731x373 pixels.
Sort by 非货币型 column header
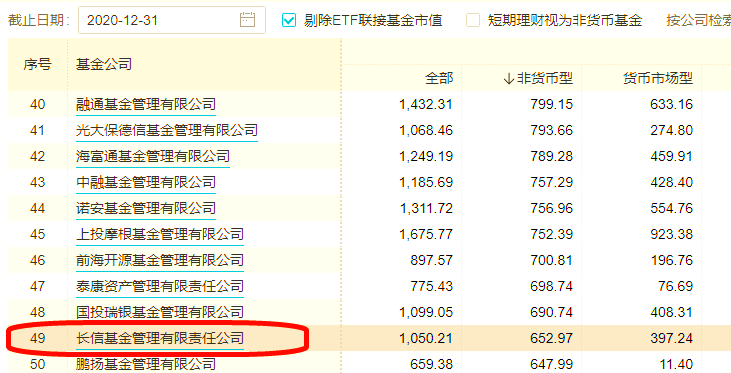pos(538,78)
